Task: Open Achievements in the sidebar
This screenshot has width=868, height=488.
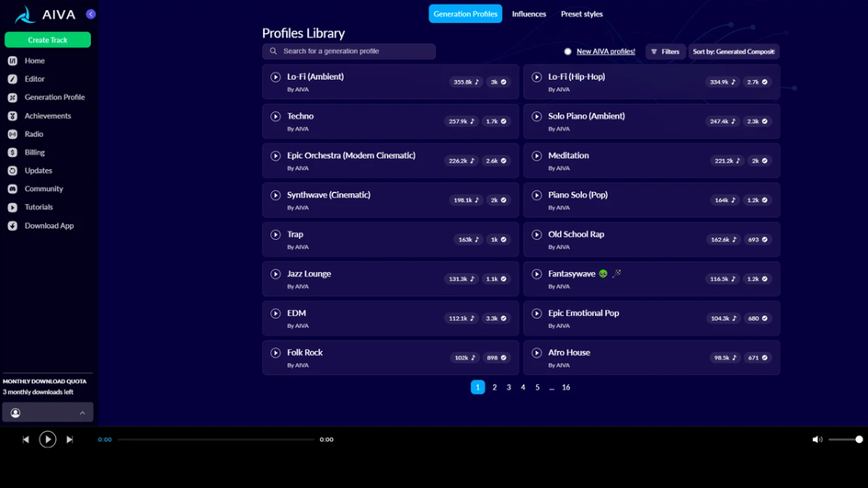Action: coord(40,116)
